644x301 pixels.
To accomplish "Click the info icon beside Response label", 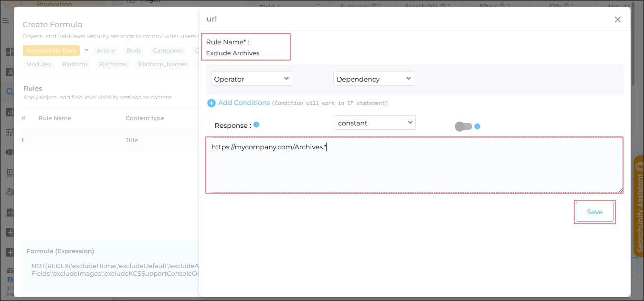I will [256, 125].
